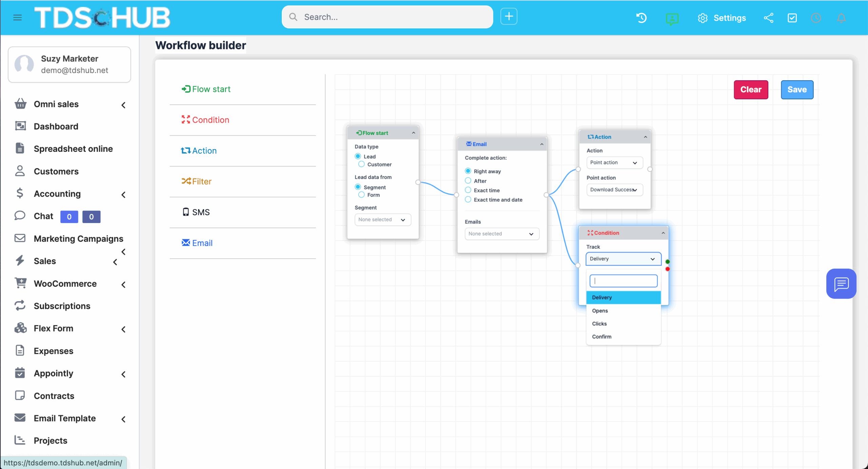Open the history clock-arrow icon
This screenshot has height=469, width=868.
tap(641, 18)
